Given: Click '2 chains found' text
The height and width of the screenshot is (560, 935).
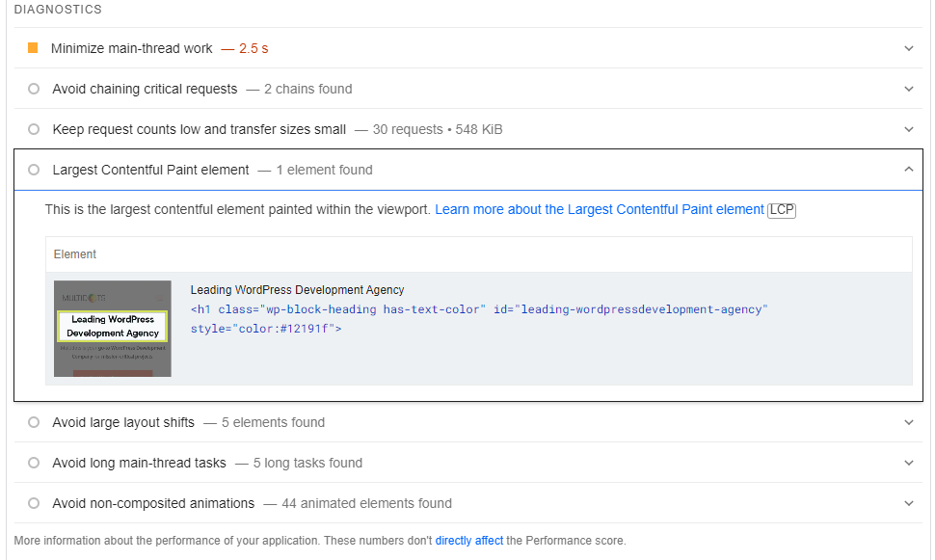Looking at the screenshot, I should [x=308, y=89].
